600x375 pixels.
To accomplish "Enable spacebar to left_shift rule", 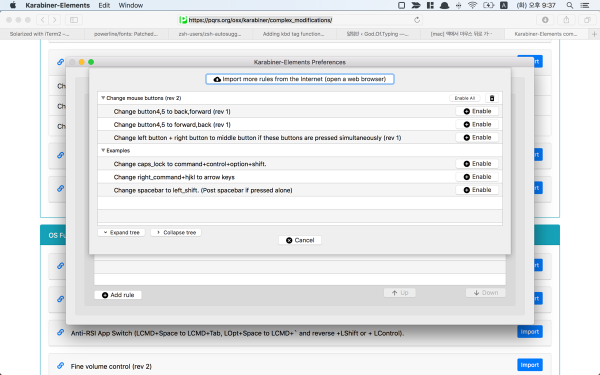I will 477,190.
